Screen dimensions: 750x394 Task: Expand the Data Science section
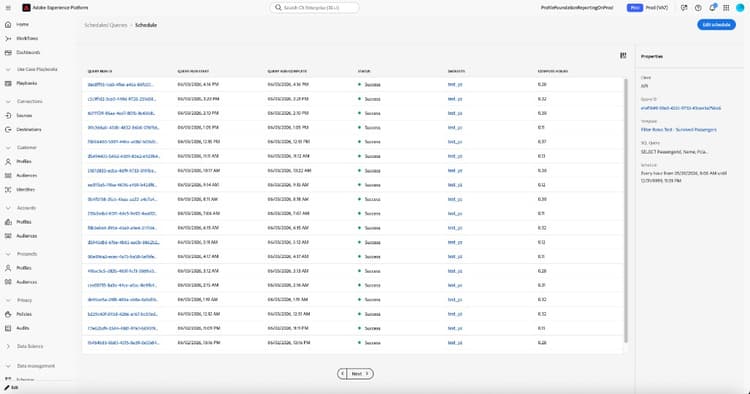8,346
